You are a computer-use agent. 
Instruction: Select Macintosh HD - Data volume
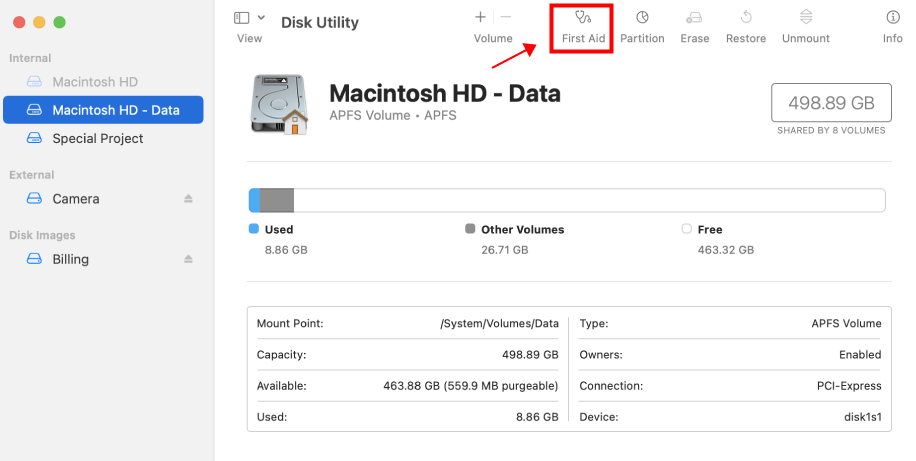(115, 110)
